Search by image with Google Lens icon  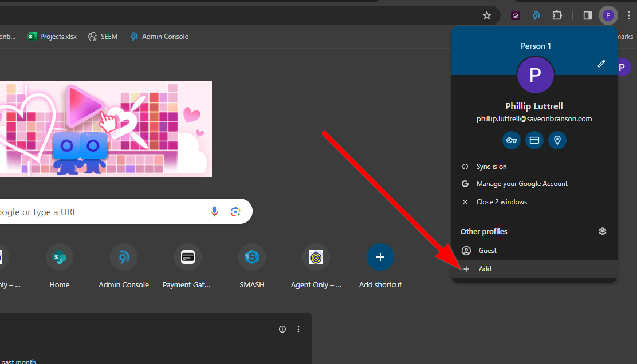click(235, 212)
